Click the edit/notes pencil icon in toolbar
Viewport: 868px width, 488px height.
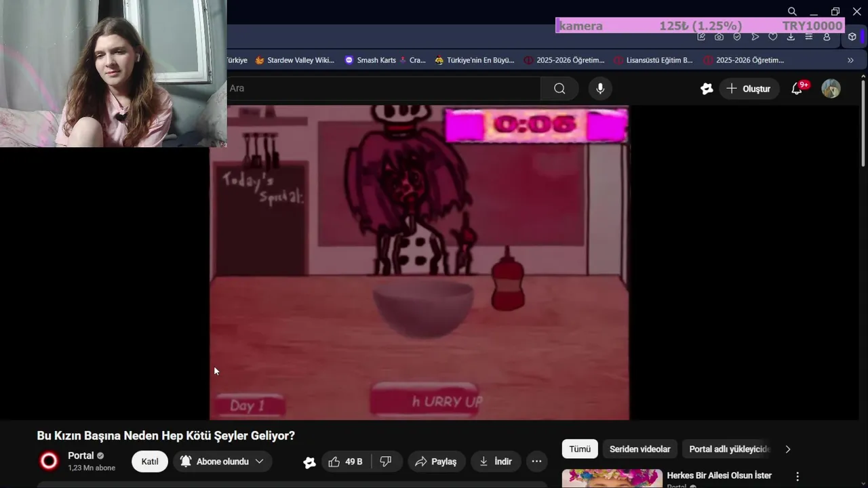(701, 37)
